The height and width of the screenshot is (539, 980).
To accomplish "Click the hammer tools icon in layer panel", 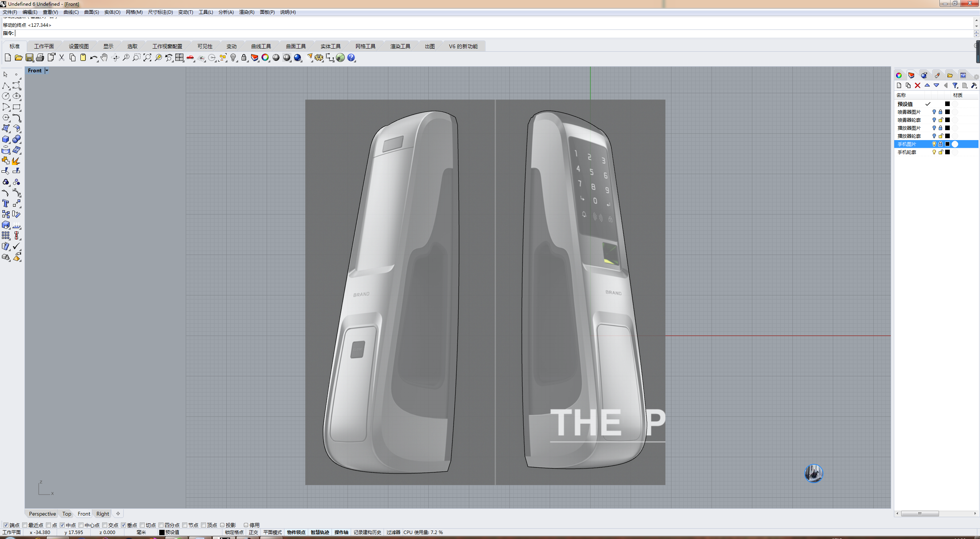I will pyautogui.click(x=974, y=85).
